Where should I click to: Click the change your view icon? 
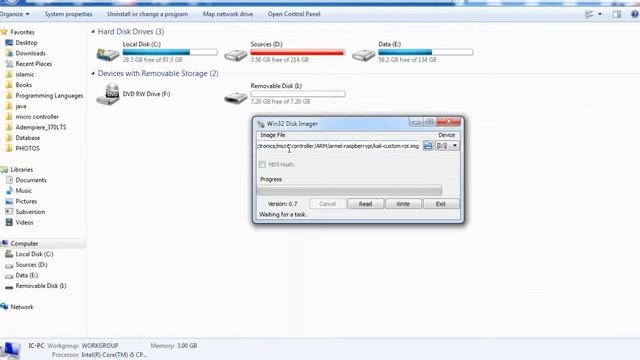tap(589, 14)
